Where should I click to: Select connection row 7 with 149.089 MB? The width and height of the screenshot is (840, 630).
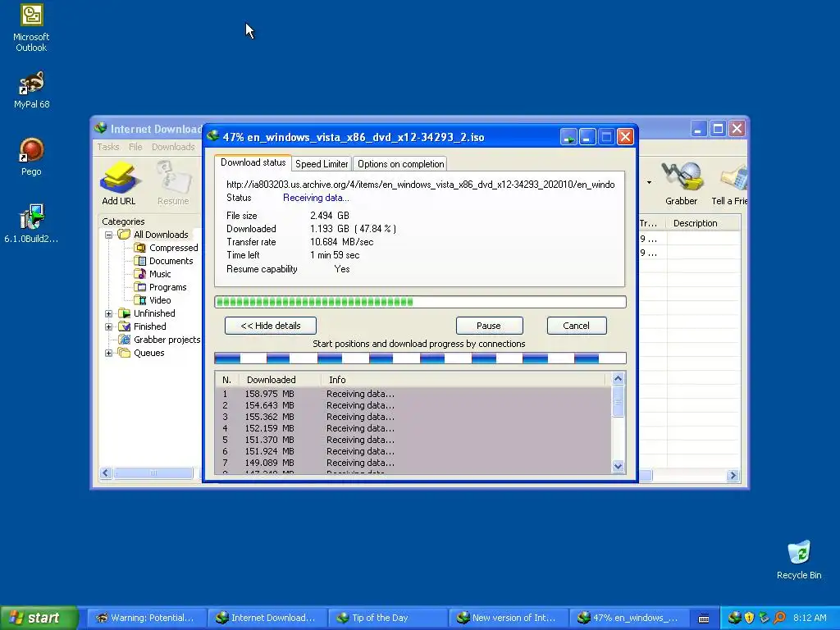coord(413,463)
